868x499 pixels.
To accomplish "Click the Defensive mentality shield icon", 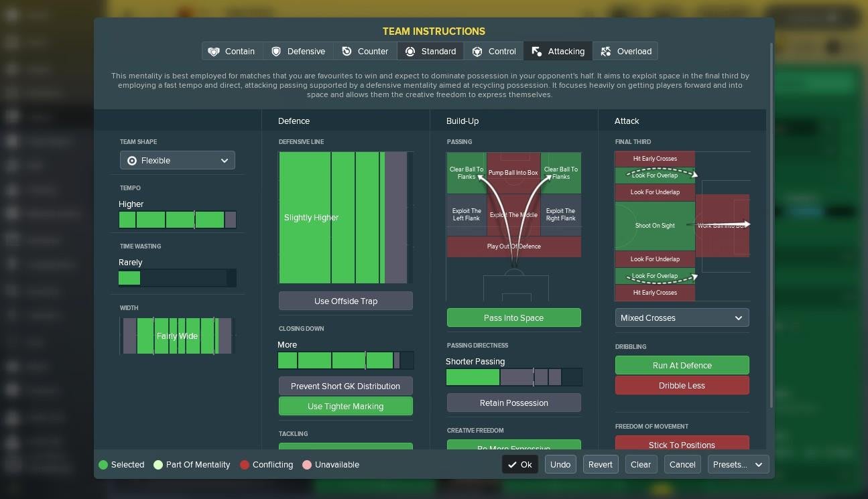I will [x=276, y=52].
